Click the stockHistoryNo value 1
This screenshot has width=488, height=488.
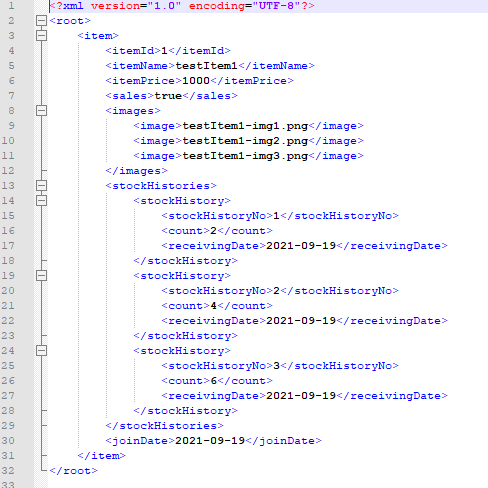(x=276, y=216)
